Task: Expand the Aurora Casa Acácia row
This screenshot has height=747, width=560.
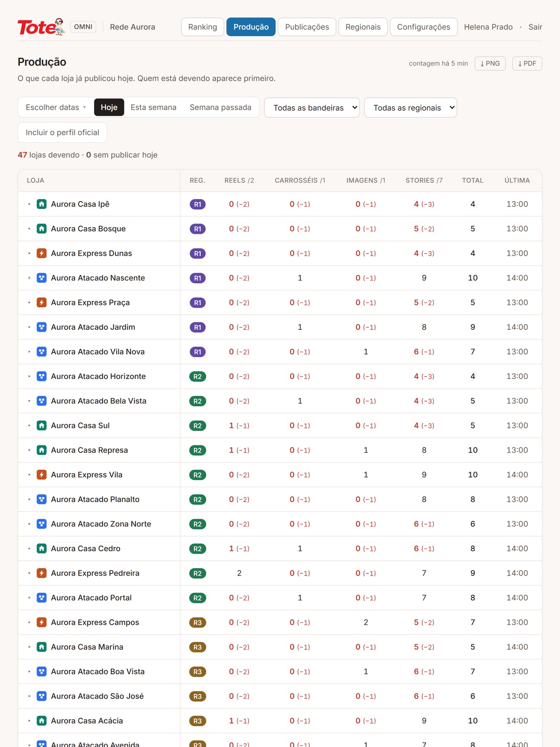Action: coord(29,721)
